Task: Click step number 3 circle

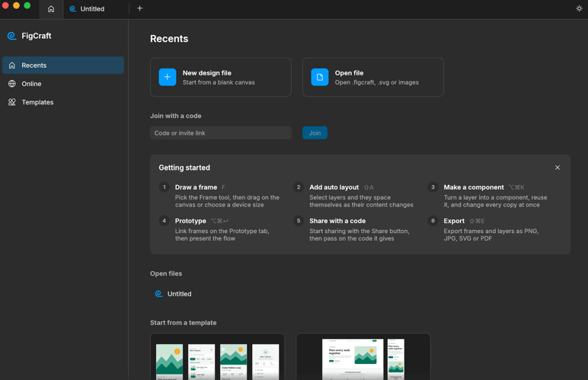Action: click(x=433, y=187)
